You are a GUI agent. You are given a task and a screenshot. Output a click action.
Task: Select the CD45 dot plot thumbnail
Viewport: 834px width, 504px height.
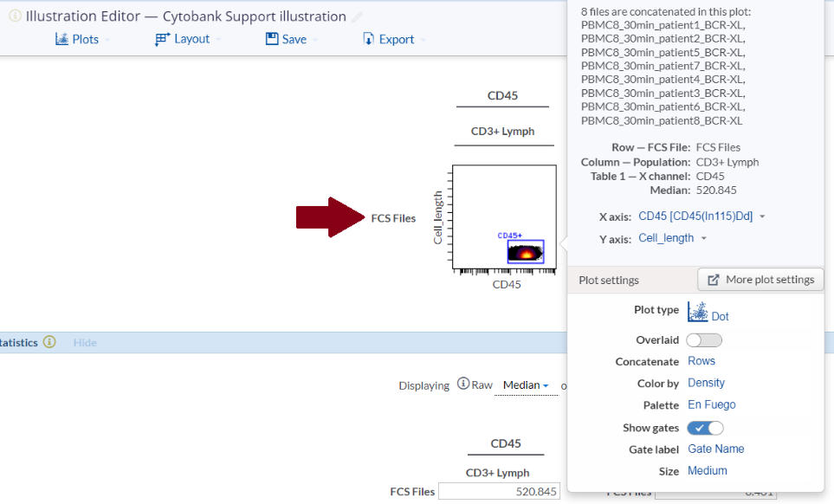pyautogui.click(x=504, y=221)
